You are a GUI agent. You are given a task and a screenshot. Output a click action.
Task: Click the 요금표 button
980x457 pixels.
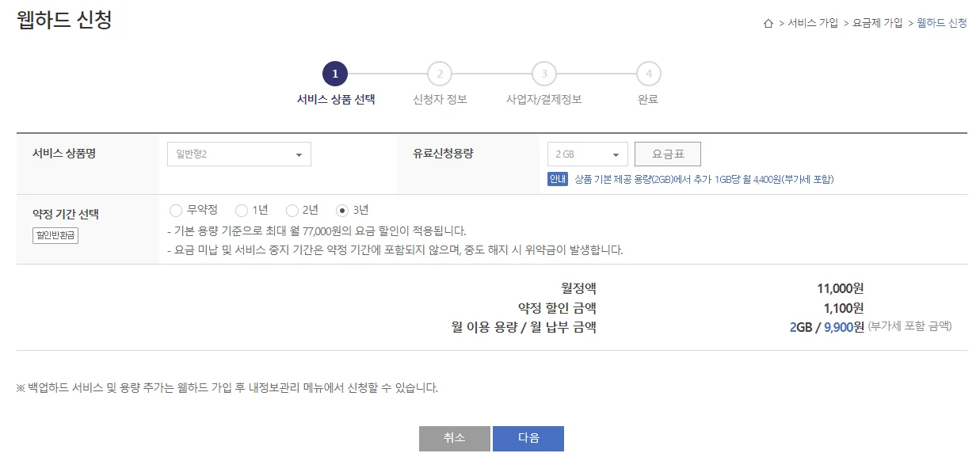668,154
